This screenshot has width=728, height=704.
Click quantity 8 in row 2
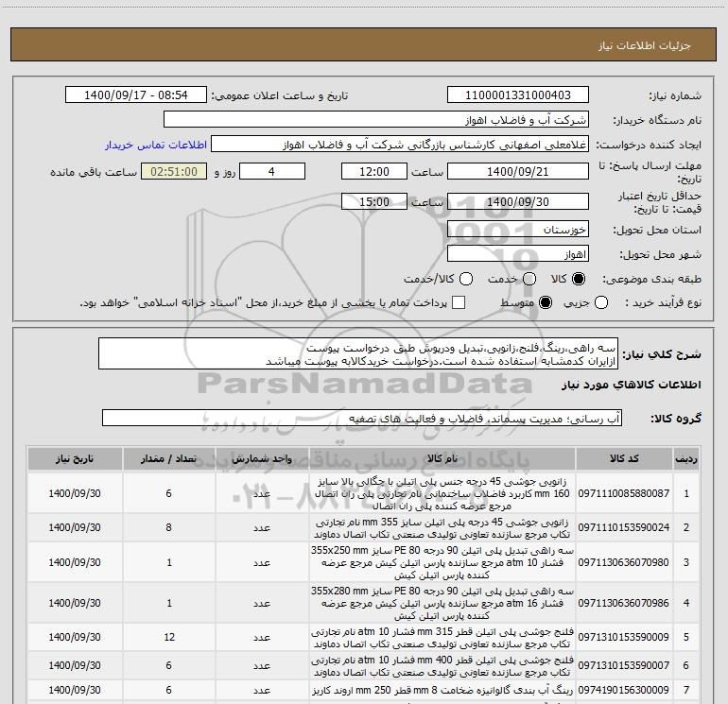(168, 527)
